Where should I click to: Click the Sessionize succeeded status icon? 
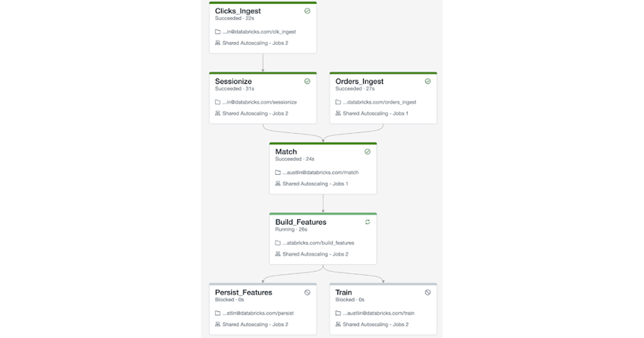[308, 82]
